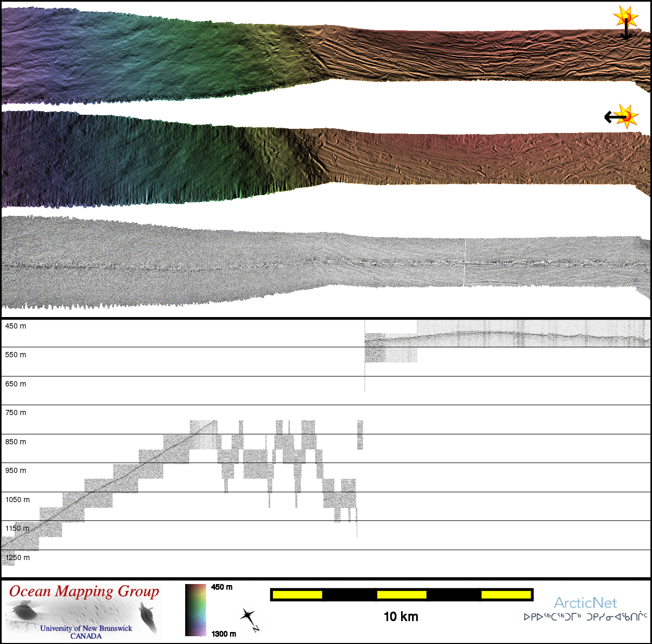Click the rightmost yellow scale bar segment
This screenshot has height=644, width=652.
[505, 594]
